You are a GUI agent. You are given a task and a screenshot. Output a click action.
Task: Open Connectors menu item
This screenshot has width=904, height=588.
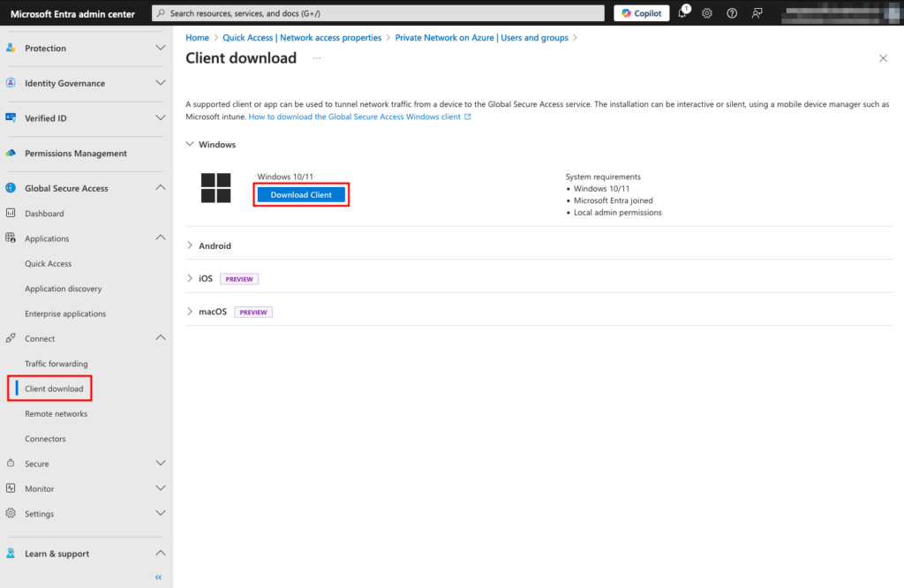pyautogui.click(x=45, y=439)
